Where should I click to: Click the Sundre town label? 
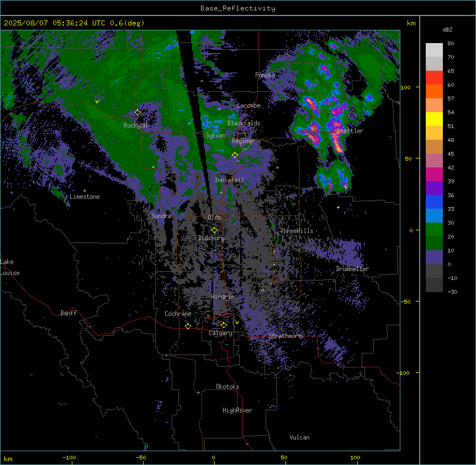pos(161,216)
